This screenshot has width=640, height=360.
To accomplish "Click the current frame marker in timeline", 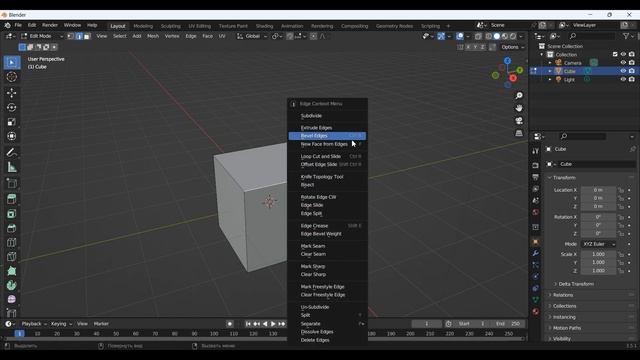I will pos(19,334).
